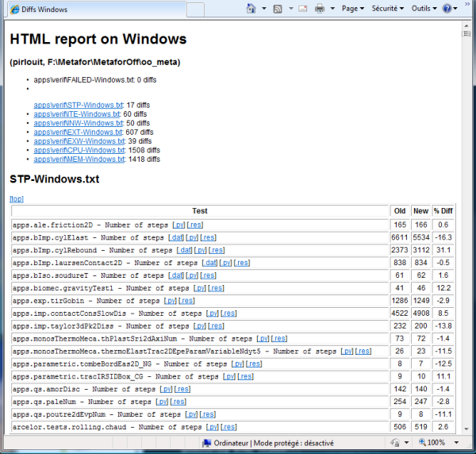This screenshot has width=476, height=454.
Task: Click the Internet Explorer tab favicon
Action: click(x=14, y=10)
